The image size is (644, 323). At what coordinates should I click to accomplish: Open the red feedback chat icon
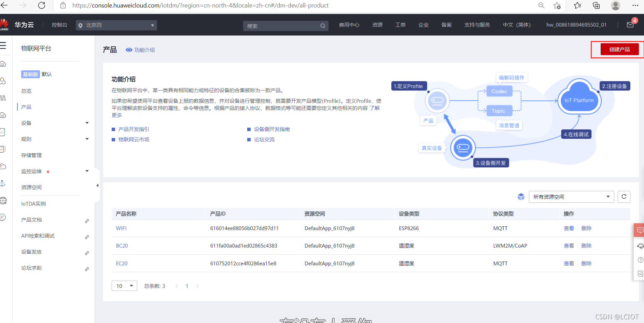(x=640, y=230)
